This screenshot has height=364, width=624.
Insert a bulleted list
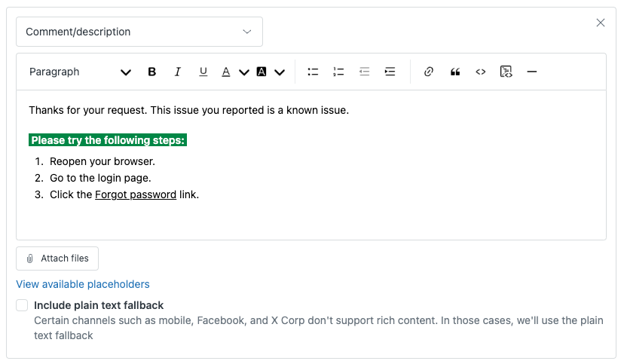(x=313, y=72)
